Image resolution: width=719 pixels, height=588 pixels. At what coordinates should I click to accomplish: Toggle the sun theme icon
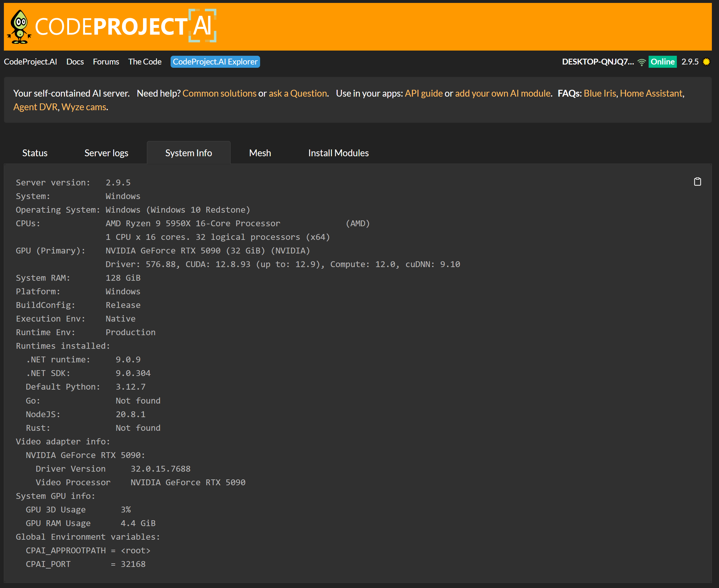point(706,62)
